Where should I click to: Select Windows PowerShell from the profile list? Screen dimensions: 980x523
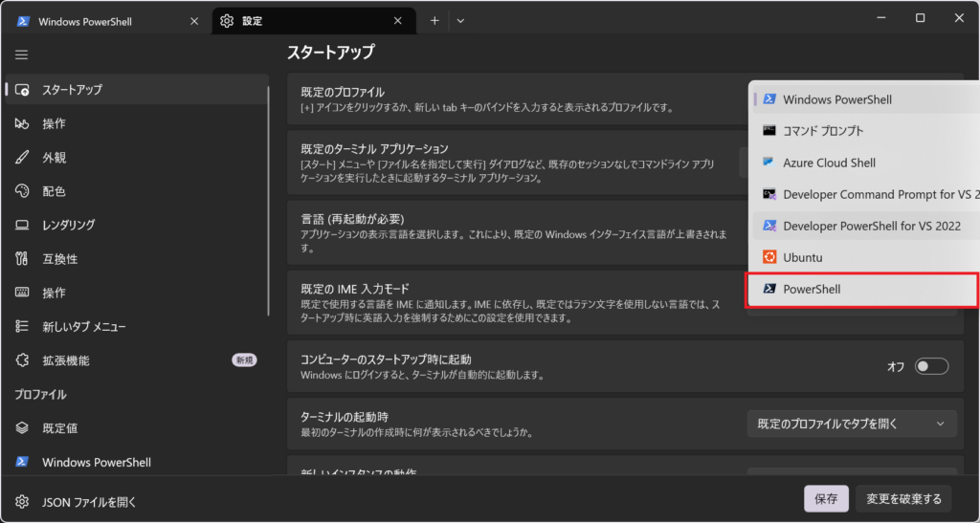[x=865, y=99]
